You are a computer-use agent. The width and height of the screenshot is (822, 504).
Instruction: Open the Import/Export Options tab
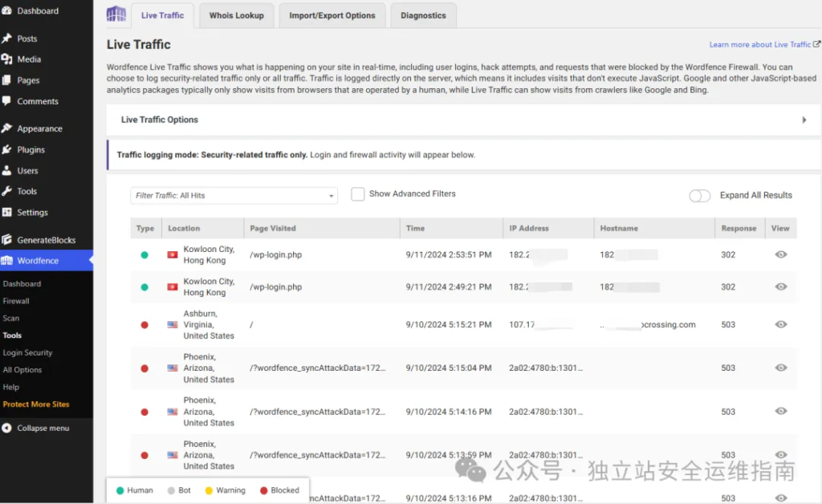click(332, 15)
